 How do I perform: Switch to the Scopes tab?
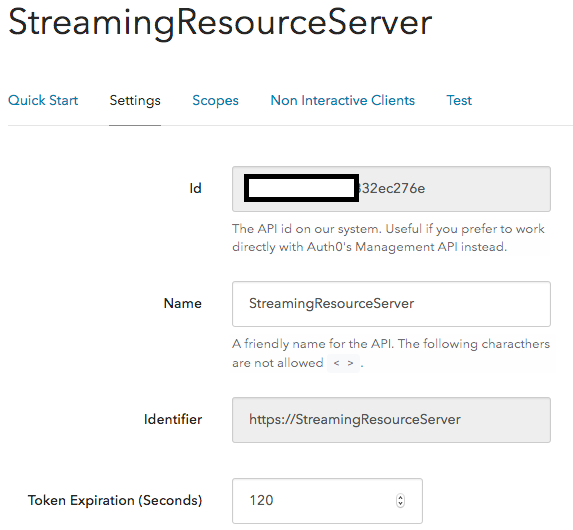click(x=215, y=100)
